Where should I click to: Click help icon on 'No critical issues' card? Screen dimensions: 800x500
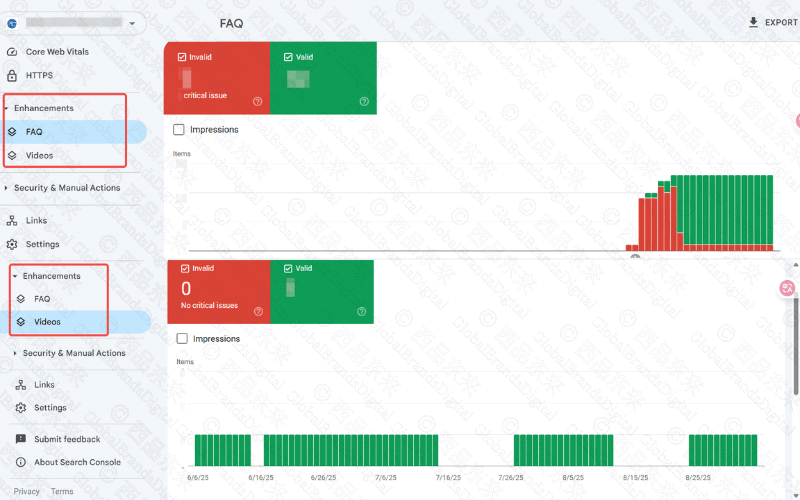pos(258,312)
